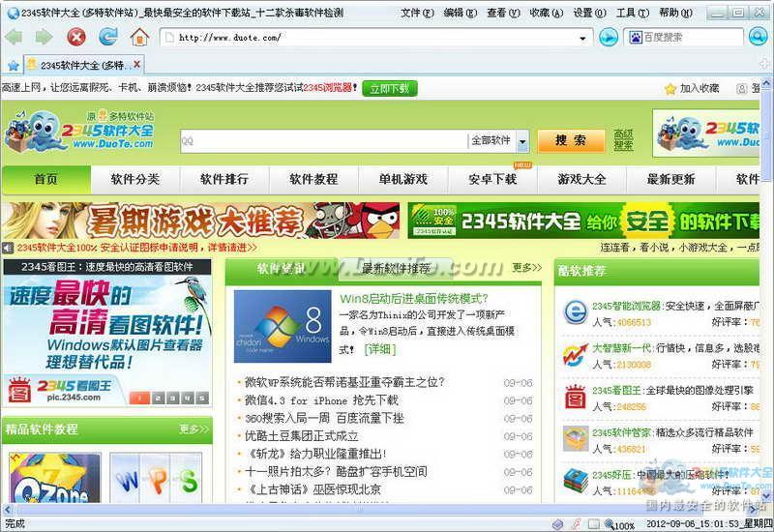Click the browser back arrow button

pyautogui.click(x=14, y=37)
